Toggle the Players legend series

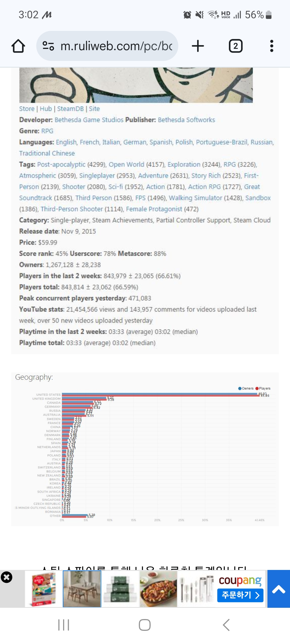tap(263, 388)
